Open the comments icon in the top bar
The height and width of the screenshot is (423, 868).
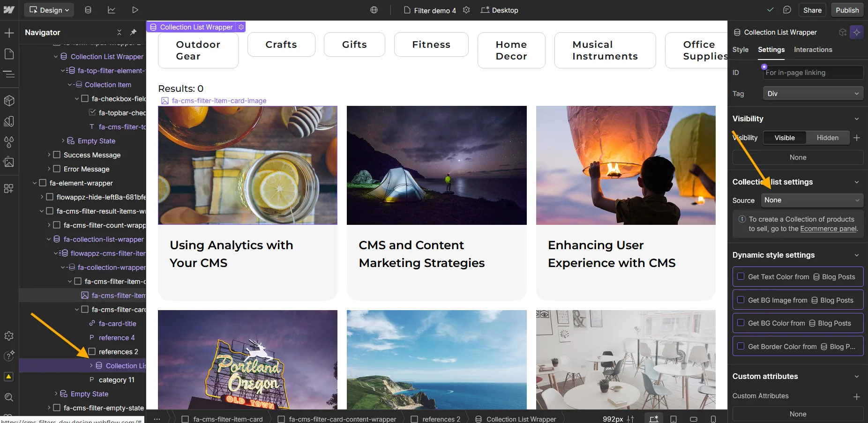(x=787, y=10)
